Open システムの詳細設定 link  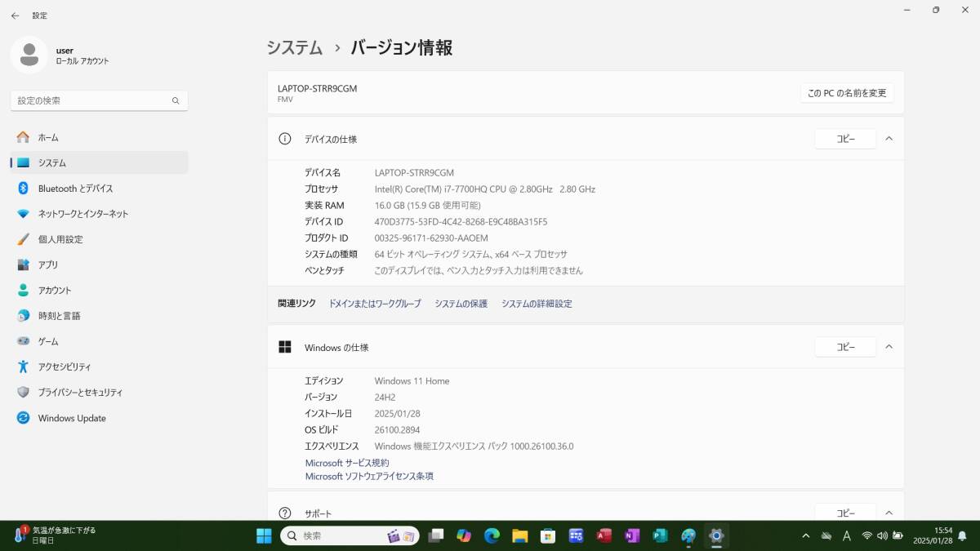[x=537, y=304]
